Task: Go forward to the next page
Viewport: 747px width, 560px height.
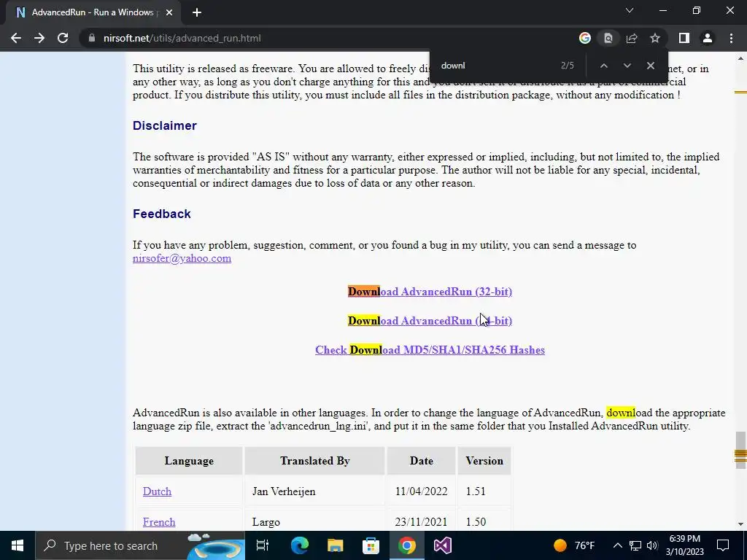Action: 39,38
